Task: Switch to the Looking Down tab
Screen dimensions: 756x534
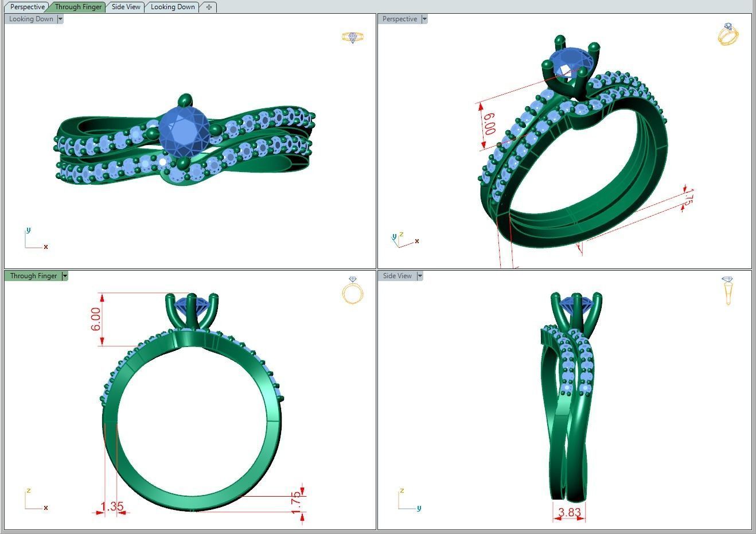Action: (173, 7)
